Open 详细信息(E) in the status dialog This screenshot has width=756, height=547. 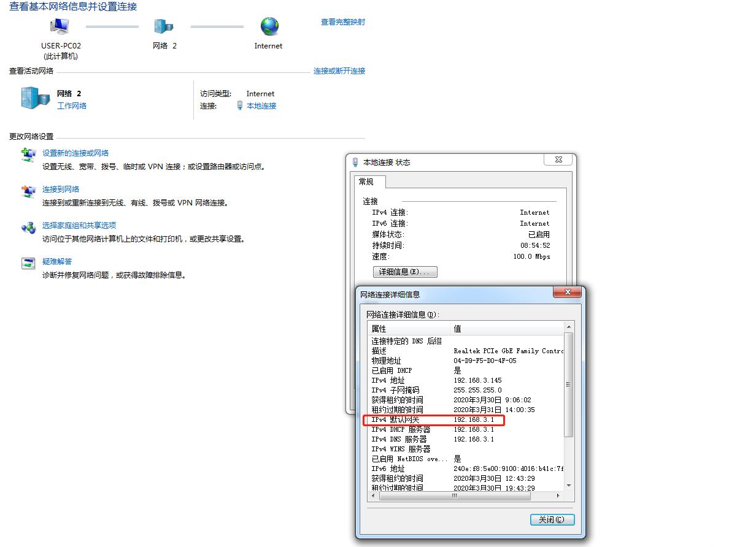click(405, 272)
